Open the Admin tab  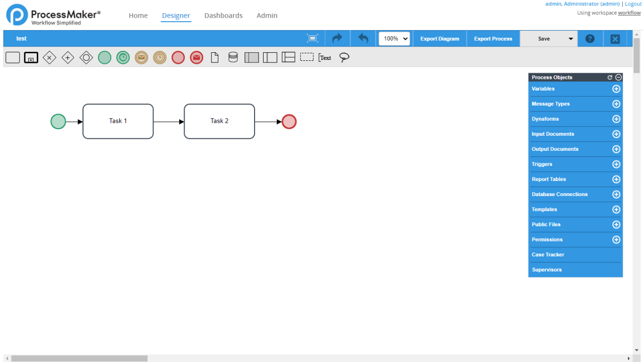point(267,16)
